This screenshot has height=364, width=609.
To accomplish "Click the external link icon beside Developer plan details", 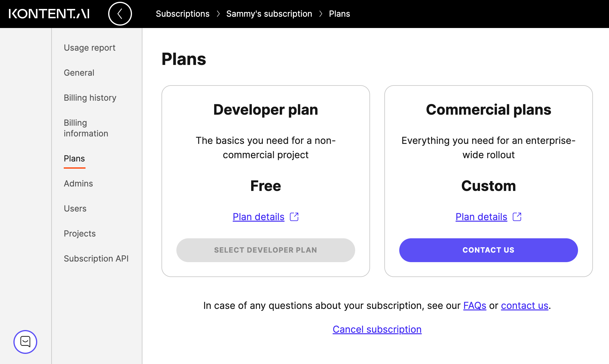I will pyautogui.click(x=294, y=217).
